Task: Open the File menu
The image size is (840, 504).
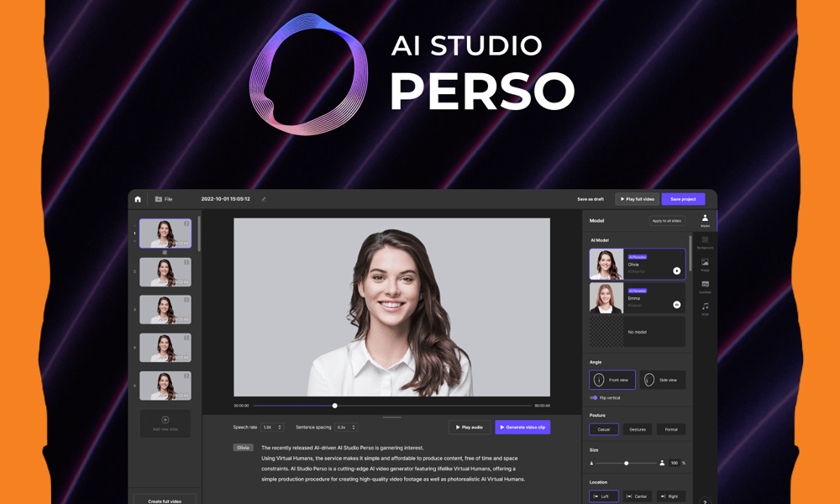Action: pyautogui.click(x=164, y=199)
